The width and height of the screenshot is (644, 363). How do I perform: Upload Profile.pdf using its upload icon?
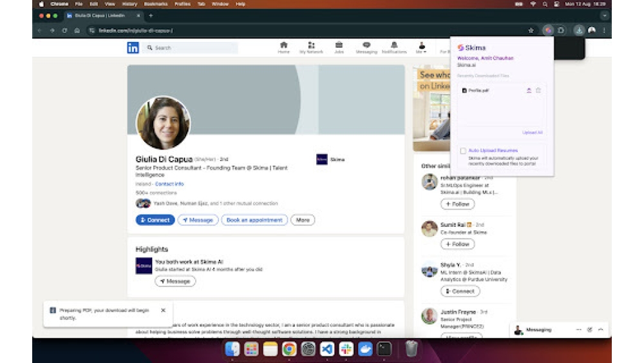(529, 90)
